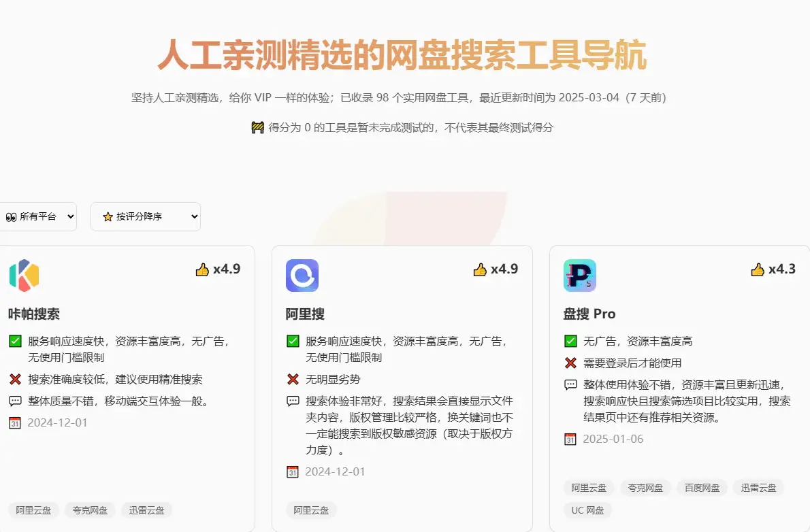This screenshot has width=810, height=532.
Task: Click the green checkmark on 阿里搜 card
Action: [x=293, y=342]
